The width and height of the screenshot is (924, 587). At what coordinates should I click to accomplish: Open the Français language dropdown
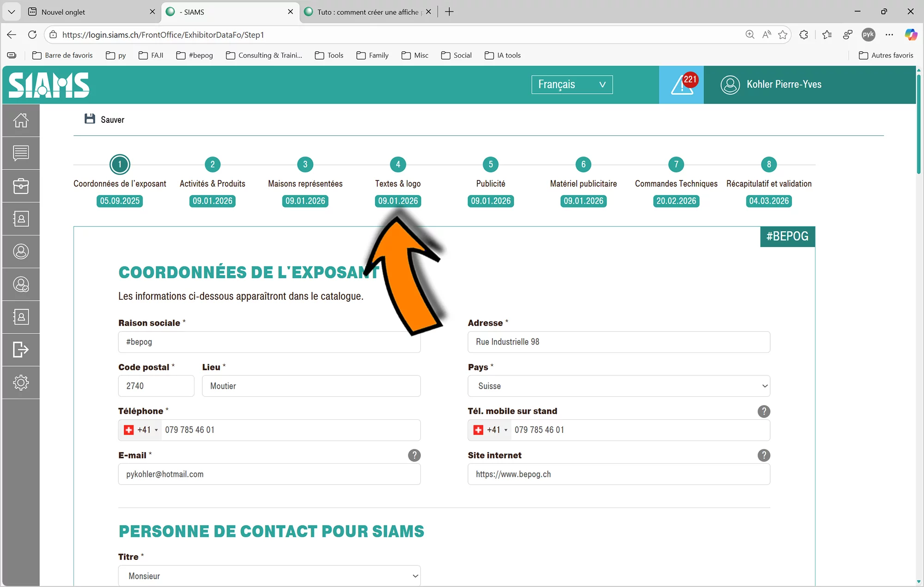click(x=572, y=85)
